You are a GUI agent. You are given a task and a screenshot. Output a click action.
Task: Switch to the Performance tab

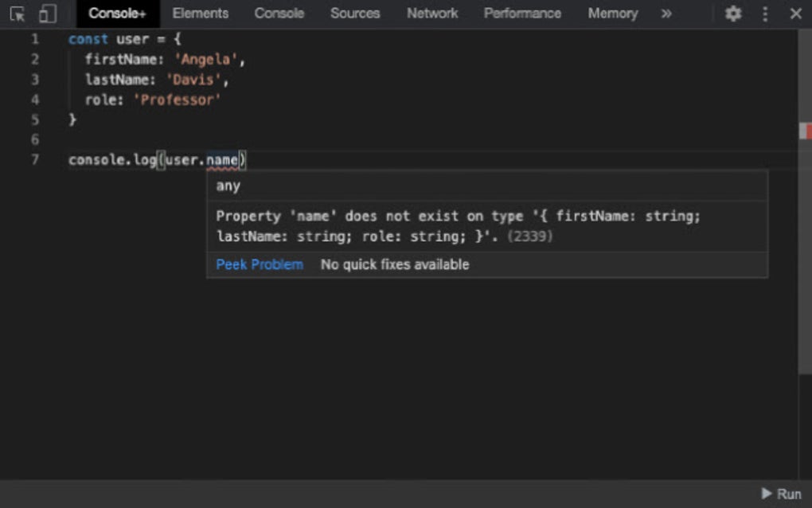[522, 14]
